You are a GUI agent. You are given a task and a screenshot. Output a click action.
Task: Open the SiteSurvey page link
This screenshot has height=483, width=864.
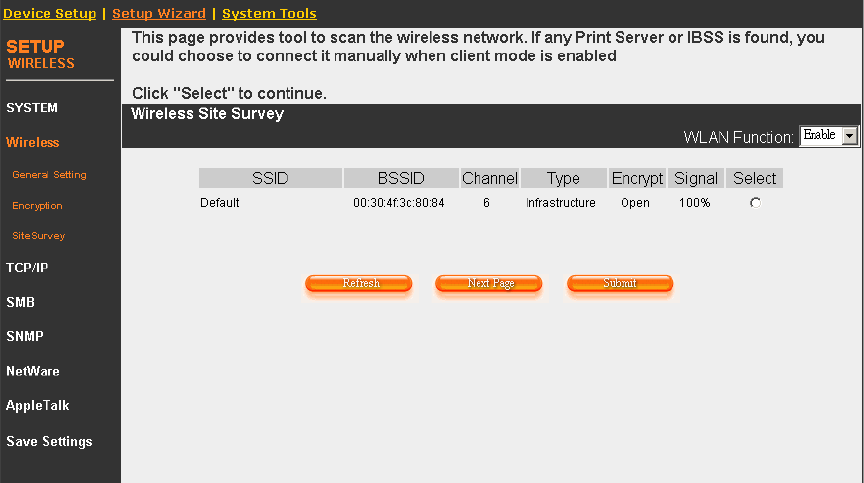[39, 236]
